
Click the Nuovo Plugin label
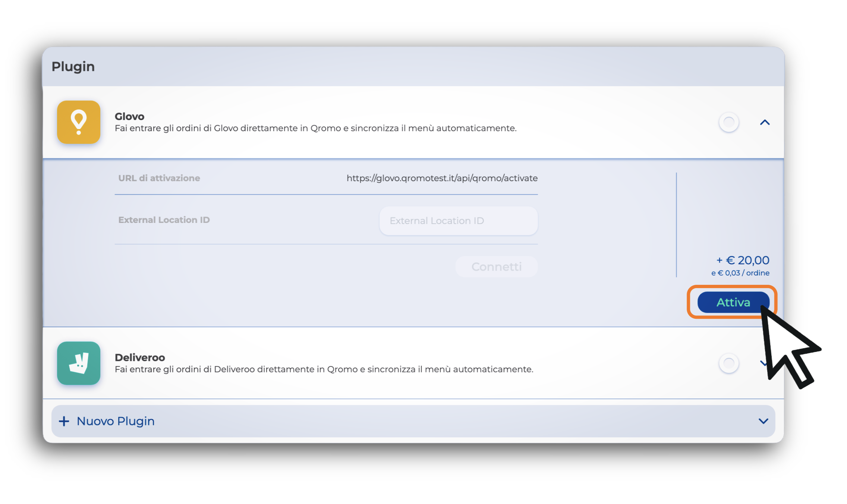[116, 421]
